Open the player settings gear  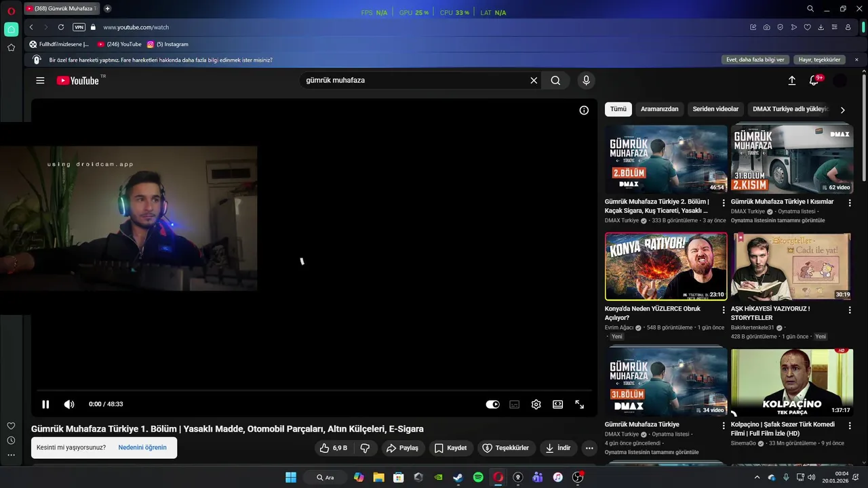[x=536, y=405]
